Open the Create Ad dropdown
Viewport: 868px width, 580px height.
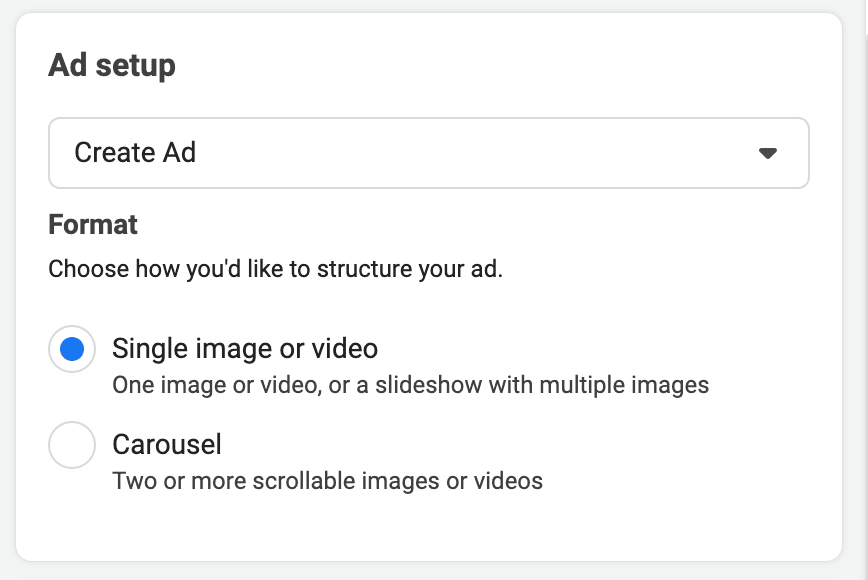click(428, 153)
